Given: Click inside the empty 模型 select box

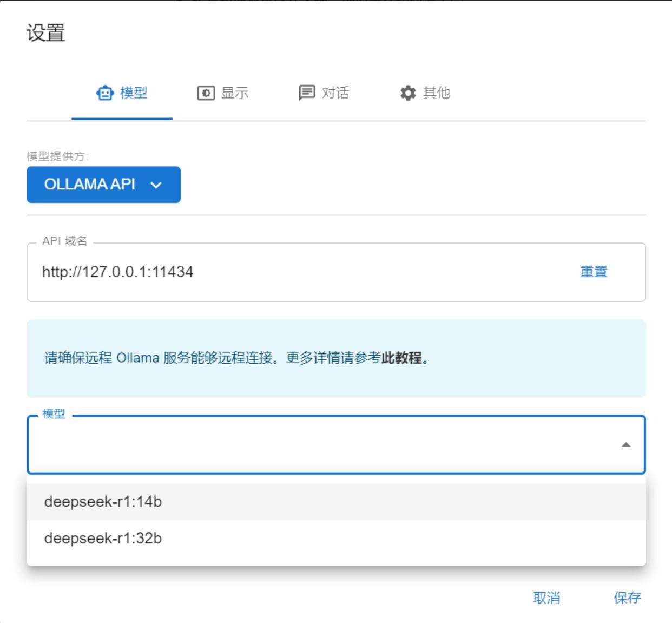Looking at the screenshot, I should point(325,445).
